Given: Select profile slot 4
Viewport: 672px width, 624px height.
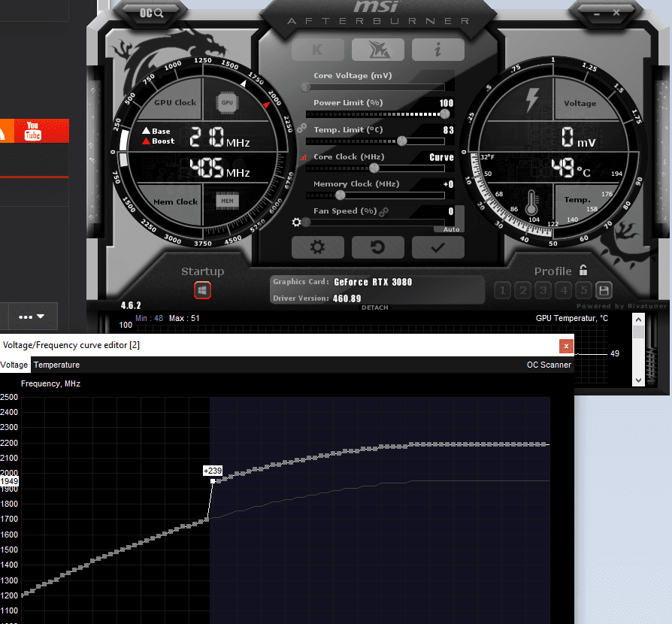Looking at the screenshot, I should coord(564,290).
